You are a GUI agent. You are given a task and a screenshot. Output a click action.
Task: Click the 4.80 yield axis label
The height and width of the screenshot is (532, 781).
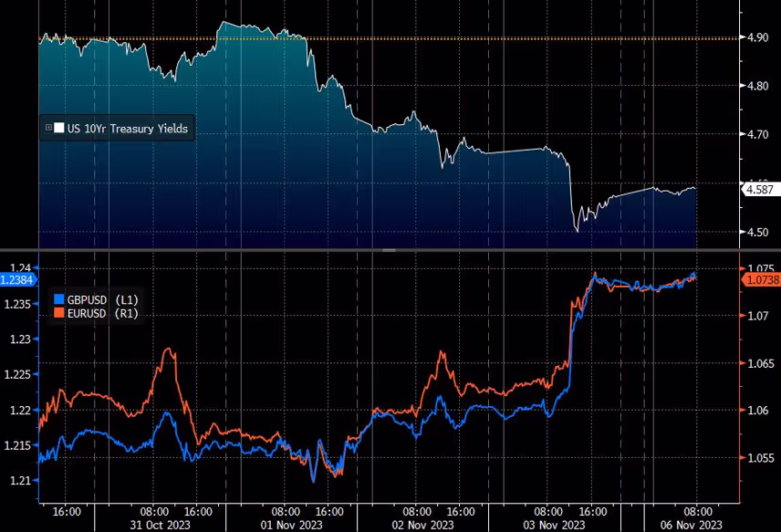[757, 86]
